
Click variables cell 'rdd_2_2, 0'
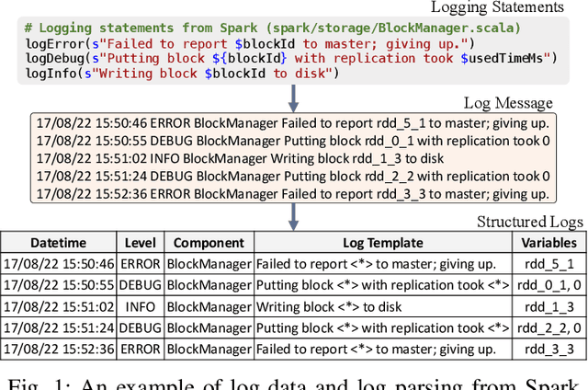point(549,328)
